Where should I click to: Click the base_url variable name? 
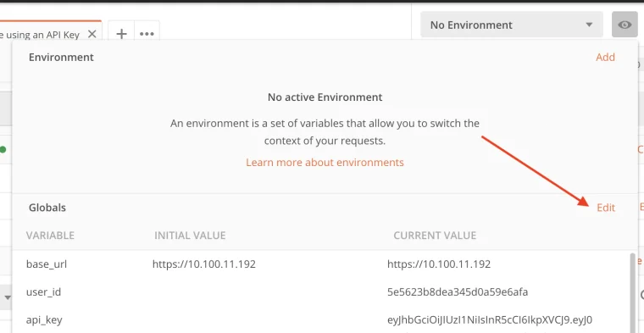(47, 264)
